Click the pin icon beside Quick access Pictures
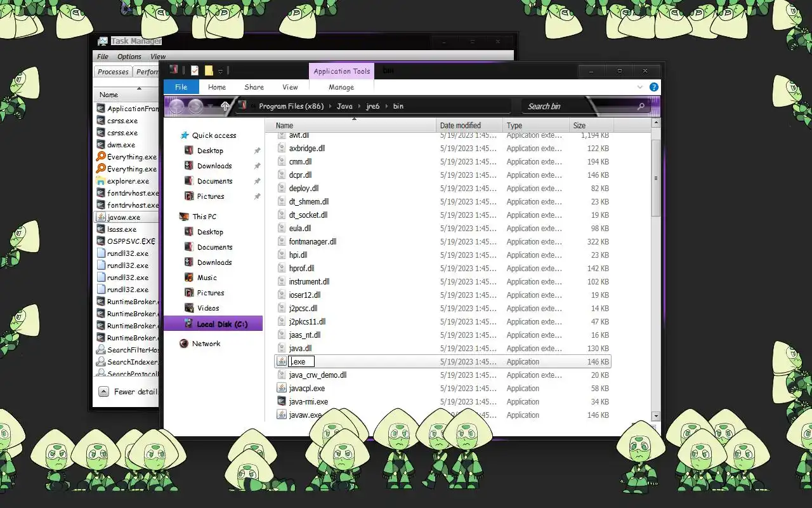The height and width of the screenshot is (508, 812). [257, 196]
